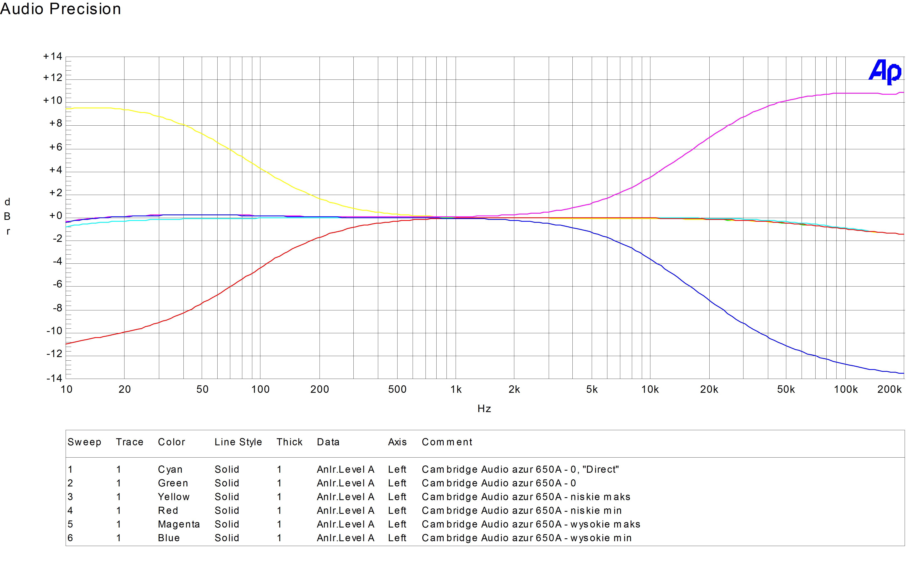Click the '2k' label on the frequency axis
The width and height of the screenshot is (924, 568).
pyautogui.click(x=514, y=389)
